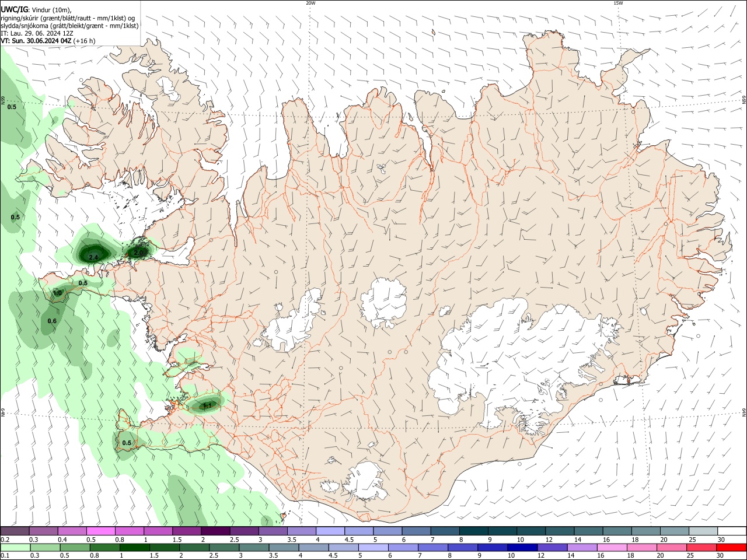Click the title text 'UWC/IG: Vindur (10m)'

coord(36,9)
